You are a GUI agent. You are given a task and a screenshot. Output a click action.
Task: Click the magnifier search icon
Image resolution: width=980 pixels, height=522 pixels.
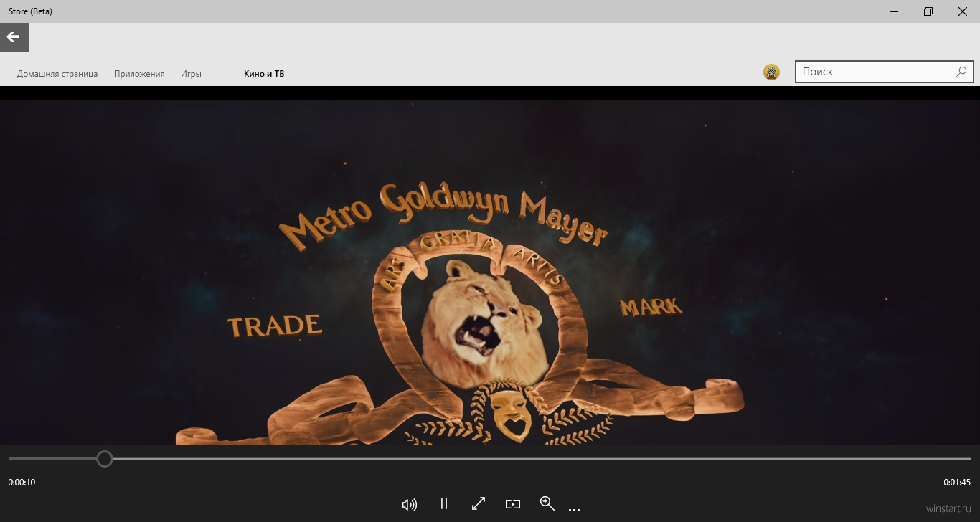pos(961,72)
